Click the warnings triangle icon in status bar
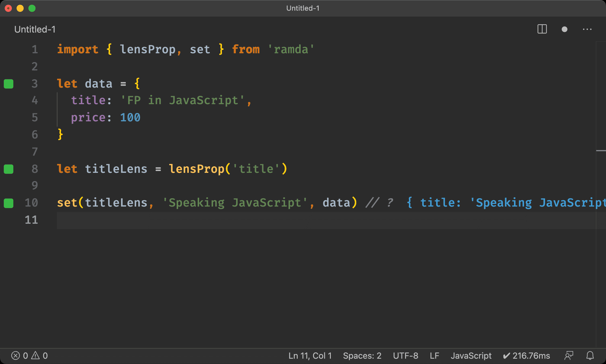 (35, 355)
